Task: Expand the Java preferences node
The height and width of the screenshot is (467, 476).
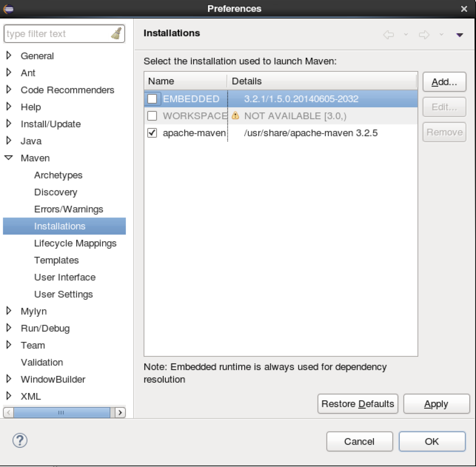Action: tap(9, 141)
